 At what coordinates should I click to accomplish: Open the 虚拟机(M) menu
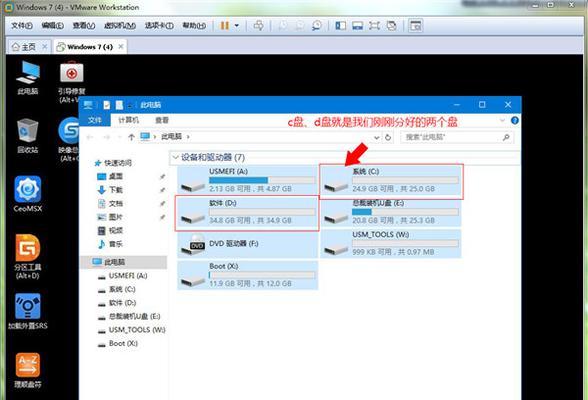120,25
